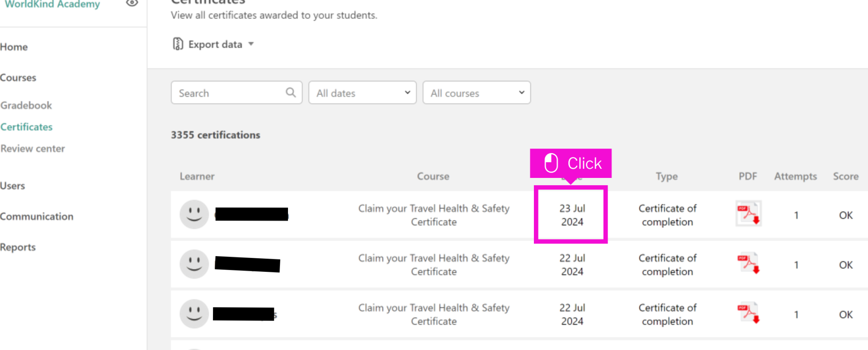Click the magnifier icon in Search box
The height and width of the screenshot is (350, 868).
[291, 93]
